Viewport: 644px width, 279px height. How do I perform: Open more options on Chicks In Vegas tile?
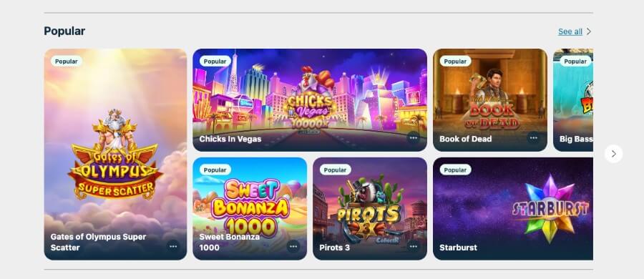coord(413,138)
